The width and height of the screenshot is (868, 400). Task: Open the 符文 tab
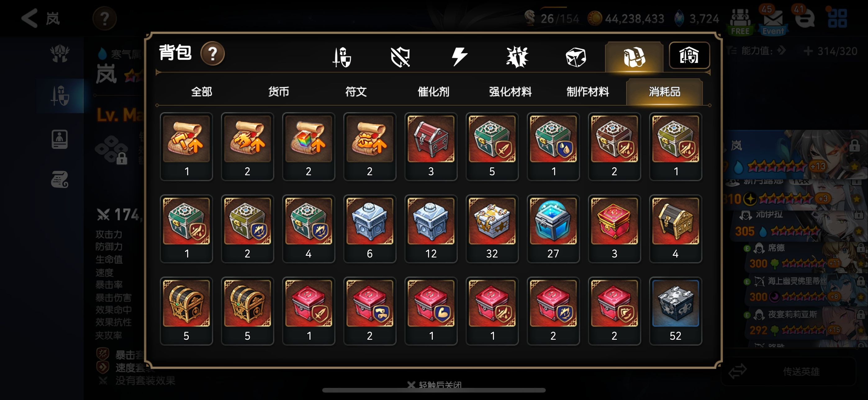coord(356,91)
